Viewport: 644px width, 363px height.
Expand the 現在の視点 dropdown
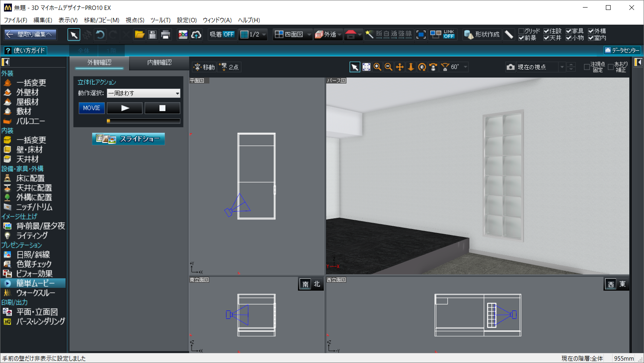(562, 67)
